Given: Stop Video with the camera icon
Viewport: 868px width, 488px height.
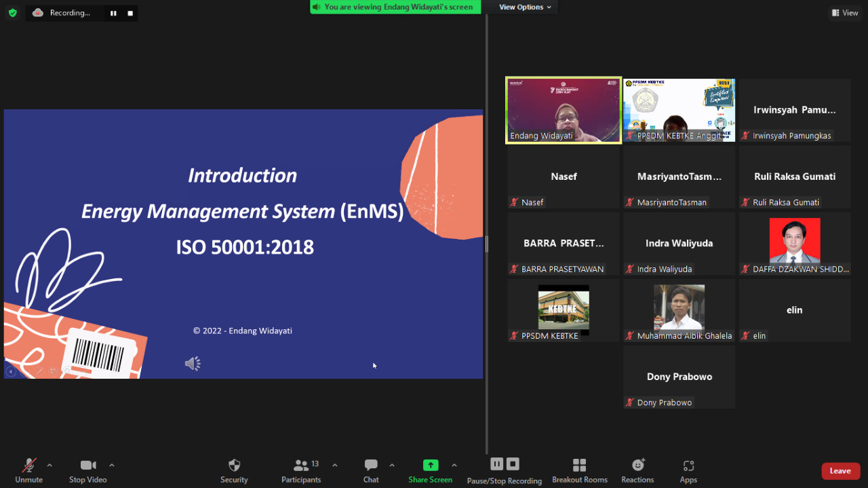Looking at the screenshot, I should (x=88, y=470).
